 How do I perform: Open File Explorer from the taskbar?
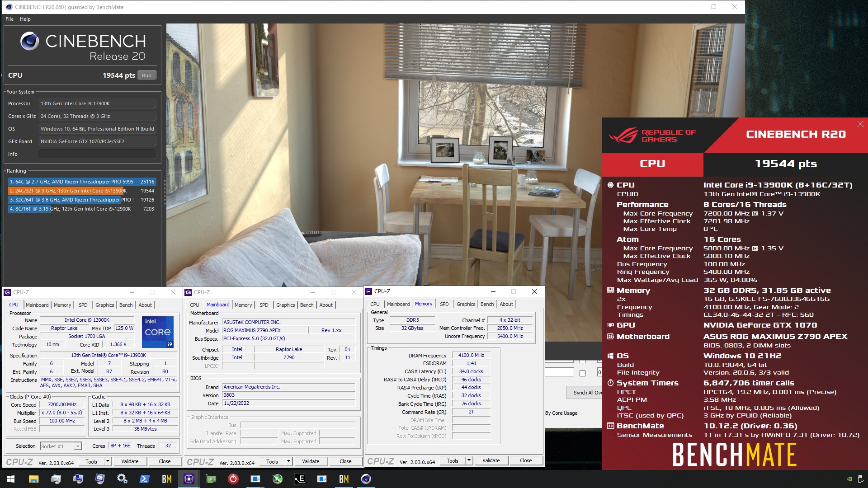coord(33,479)
